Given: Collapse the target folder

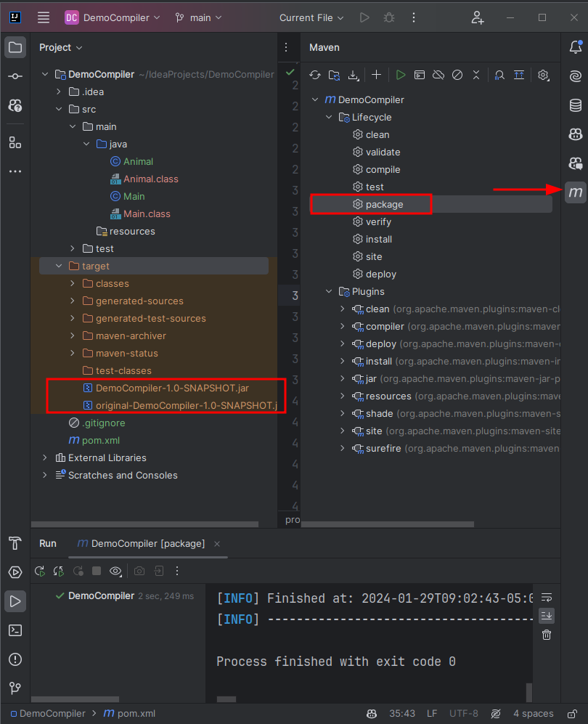Looking at the screenshot, I should pos(59,267).
